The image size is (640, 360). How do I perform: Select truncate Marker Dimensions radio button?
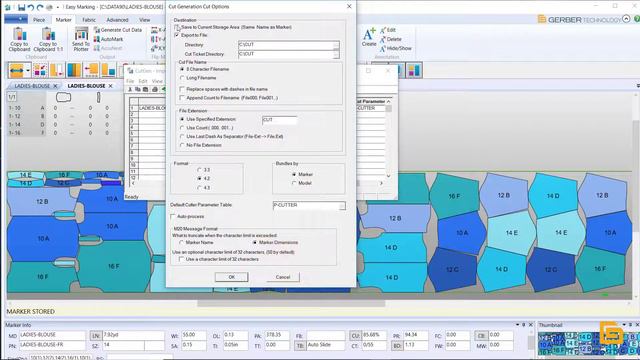coord(255,242)
